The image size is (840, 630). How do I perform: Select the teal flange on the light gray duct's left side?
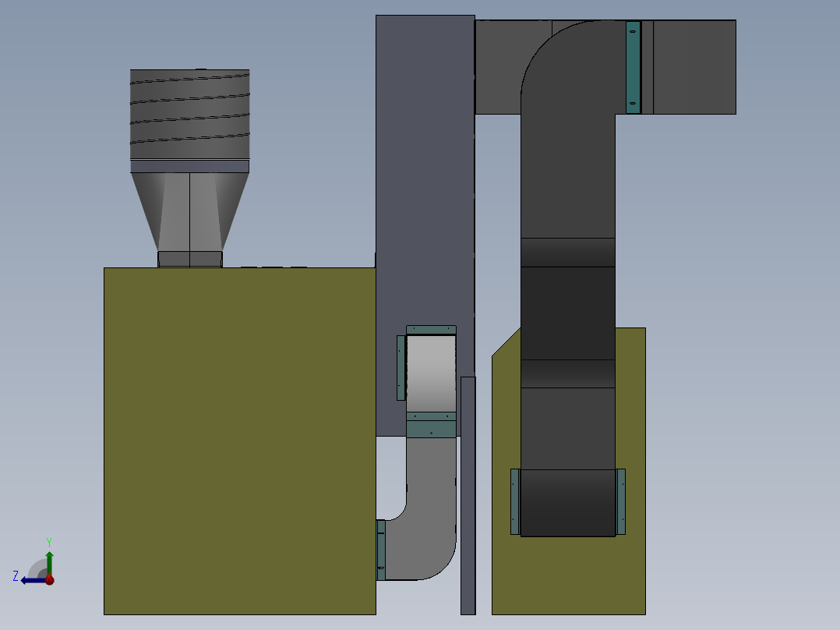pyautogui.click(x=401, y=368)
